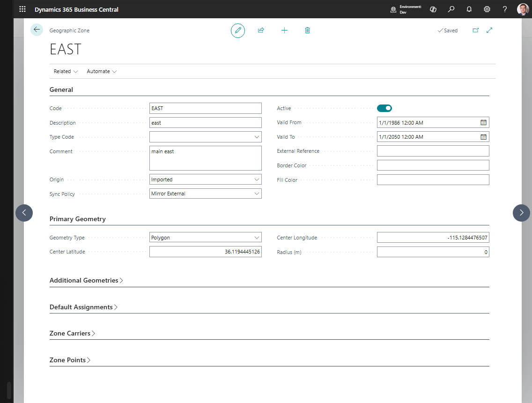
Task: Click the Center Latitude field
Action: tap(206, 252)
